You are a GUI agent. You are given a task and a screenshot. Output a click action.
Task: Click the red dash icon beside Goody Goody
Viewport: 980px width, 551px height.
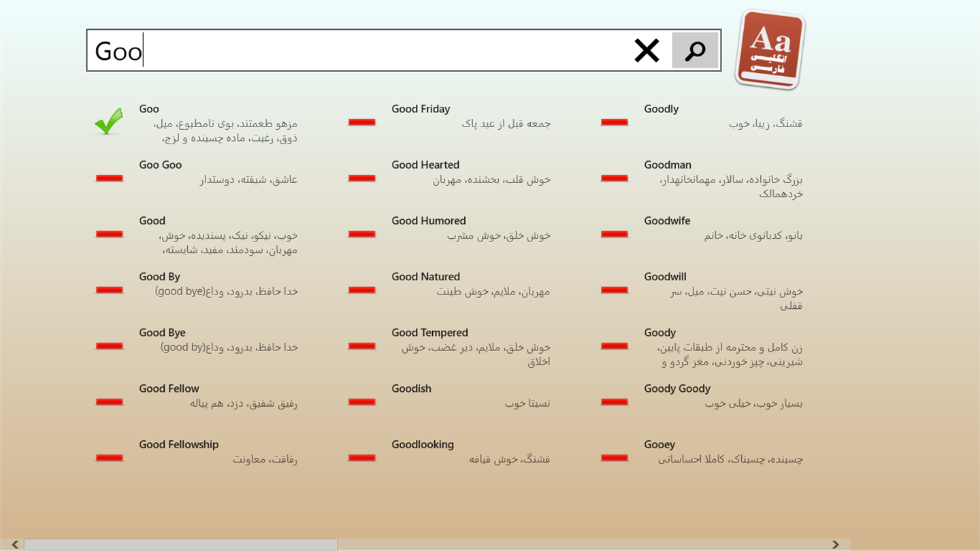coord(615,401)
